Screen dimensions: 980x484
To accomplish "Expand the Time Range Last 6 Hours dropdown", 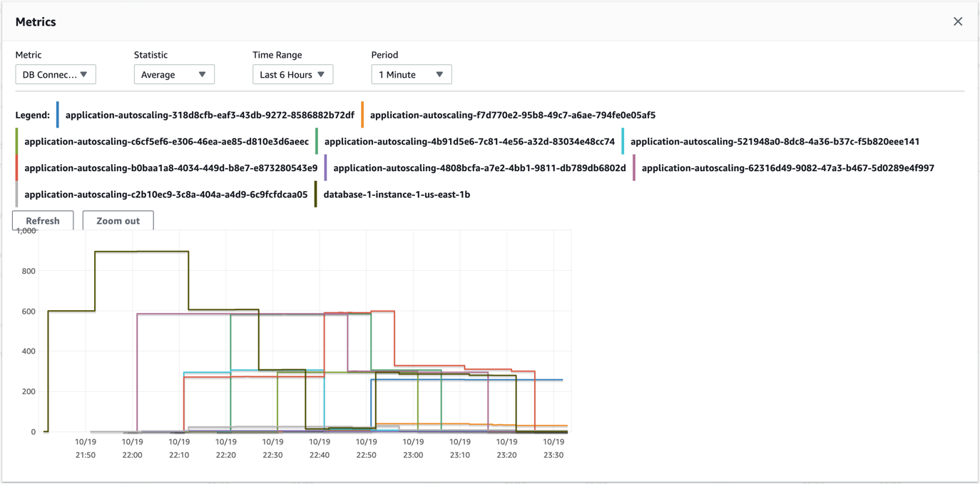I will (292, 74).
